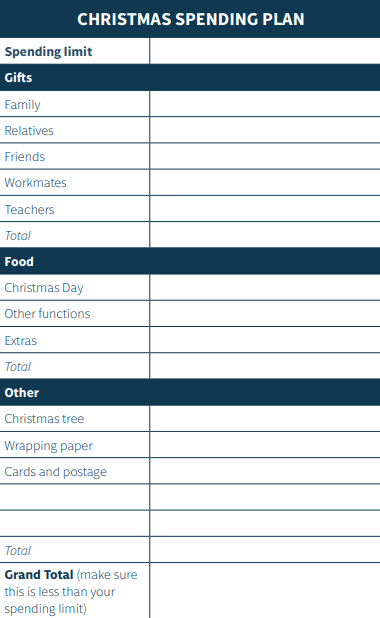Click the Spending limit amount field
The image size is (380, 618).
click(265, 51)
